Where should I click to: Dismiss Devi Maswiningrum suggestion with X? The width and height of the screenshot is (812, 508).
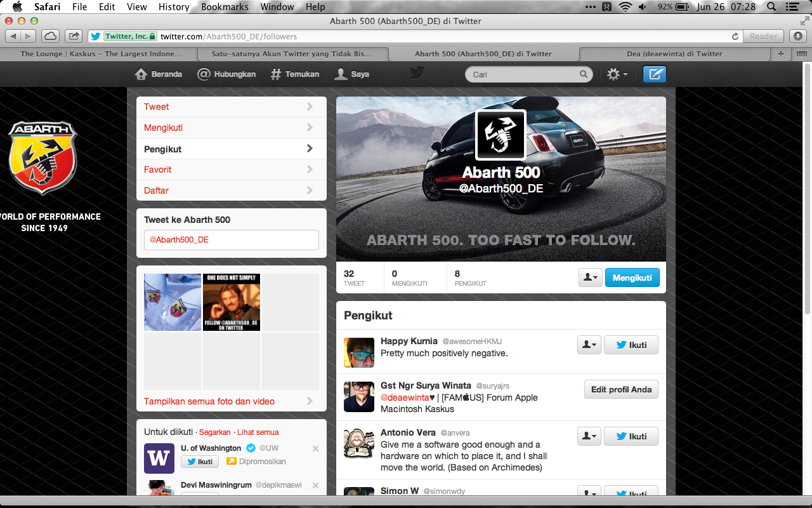pos(315,485)
